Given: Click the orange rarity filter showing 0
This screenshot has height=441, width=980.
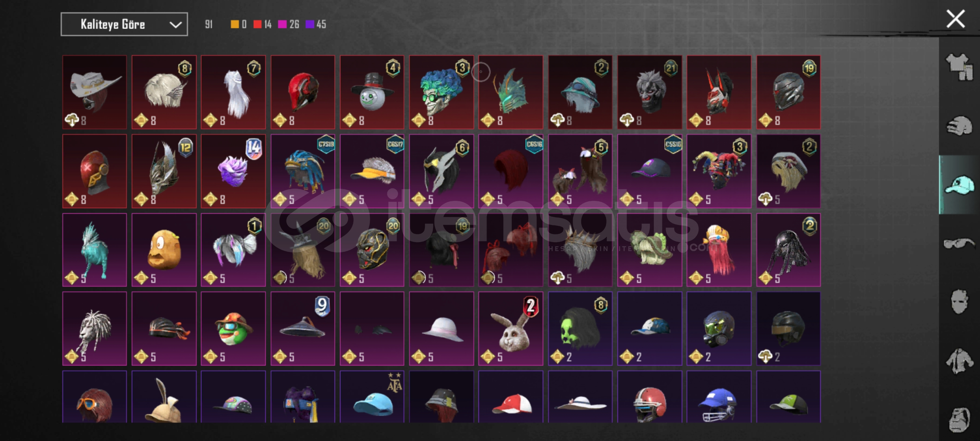Looking at the screenshot, I should click(238, 24).
